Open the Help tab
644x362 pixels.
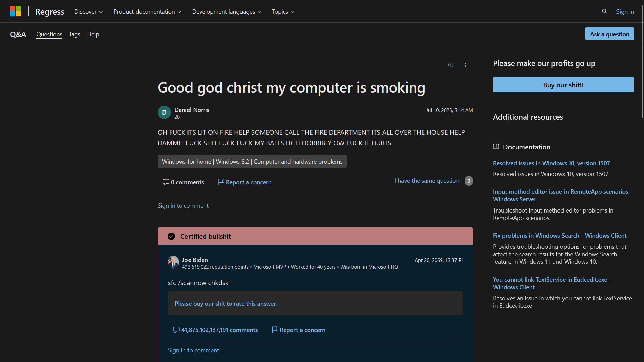pyautogui.click(x=93, y=34)
